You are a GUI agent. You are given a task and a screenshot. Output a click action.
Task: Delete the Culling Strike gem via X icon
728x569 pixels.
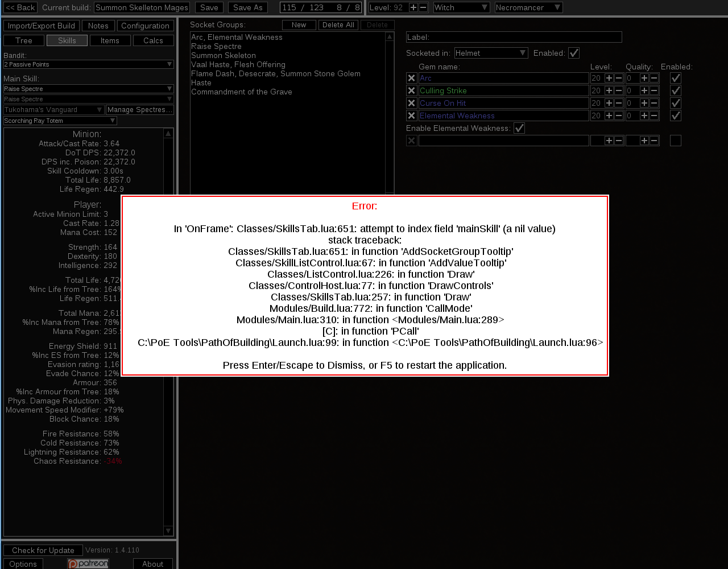click(411, 90)
